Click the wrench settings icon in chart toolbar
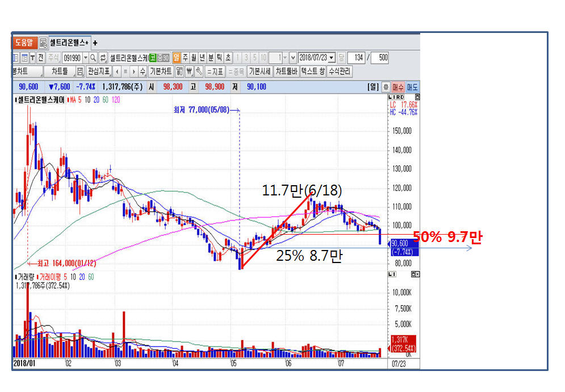Viewport: 565px width, 392px height. 199,72
